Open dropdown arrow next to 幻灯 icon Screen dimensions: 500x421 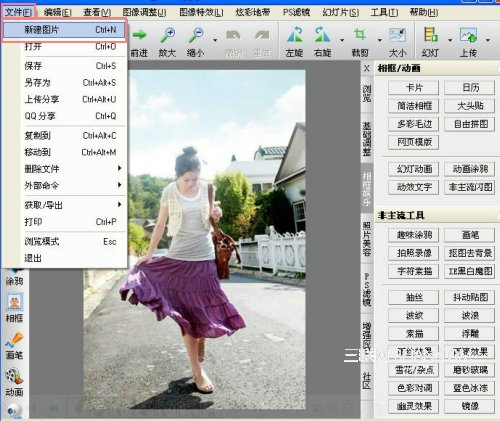click(450, 40)
